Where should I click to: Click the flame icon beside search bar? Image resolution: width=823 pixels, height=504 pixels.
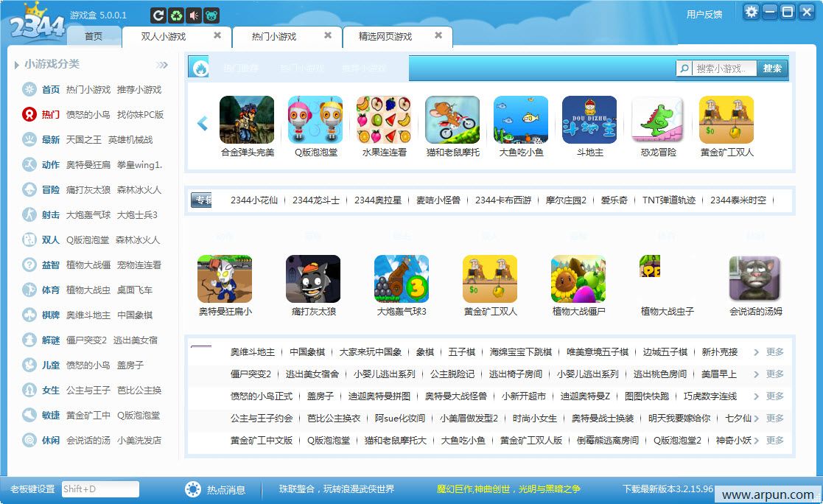click(x=200, y=68)
